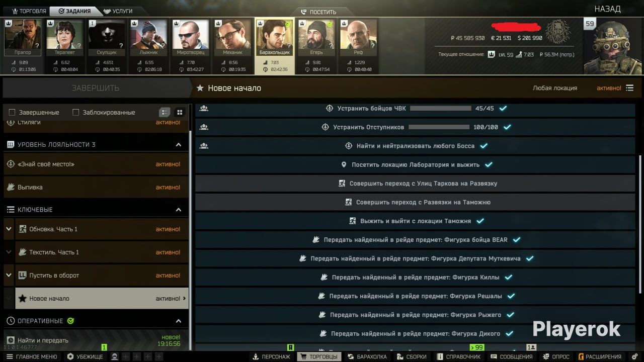Select Новое начало in the quest list

(102, 299)
